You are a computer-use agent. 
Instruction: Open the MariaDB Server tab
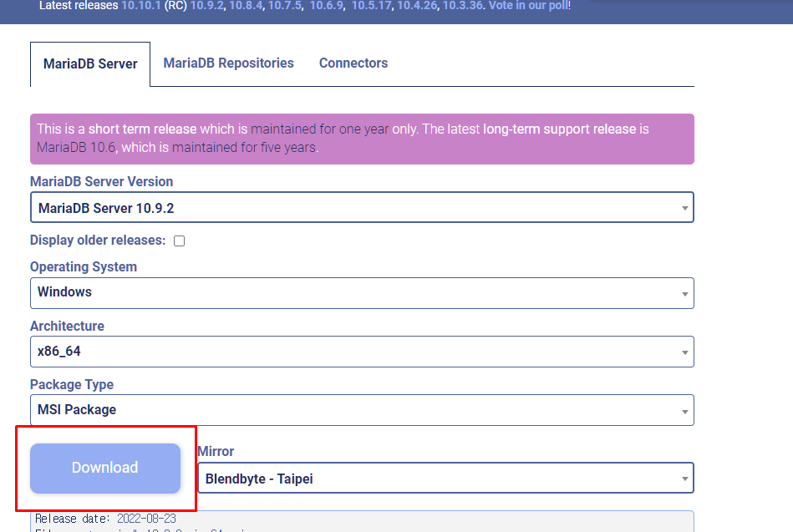point(90,64)
